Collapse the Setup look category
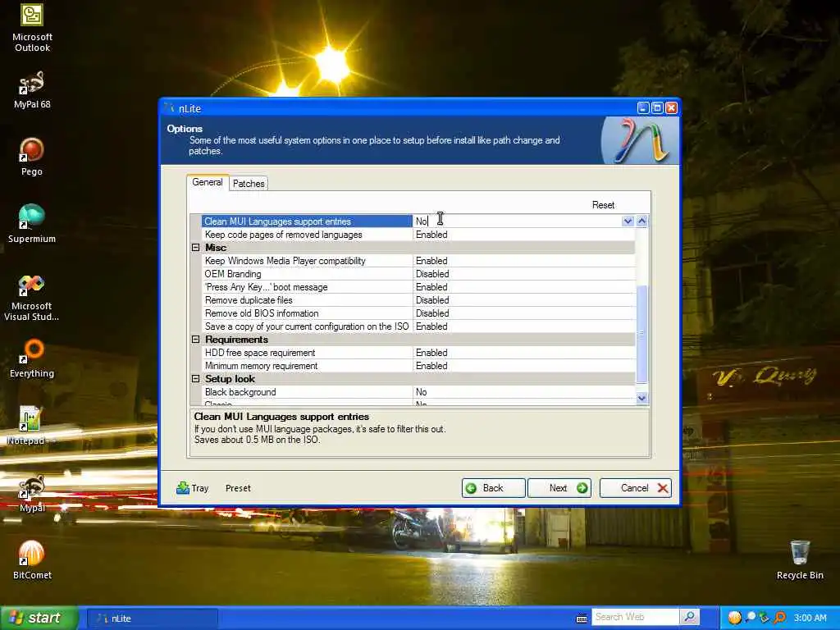This screenshot has height=630, width=840. [195, 379]
